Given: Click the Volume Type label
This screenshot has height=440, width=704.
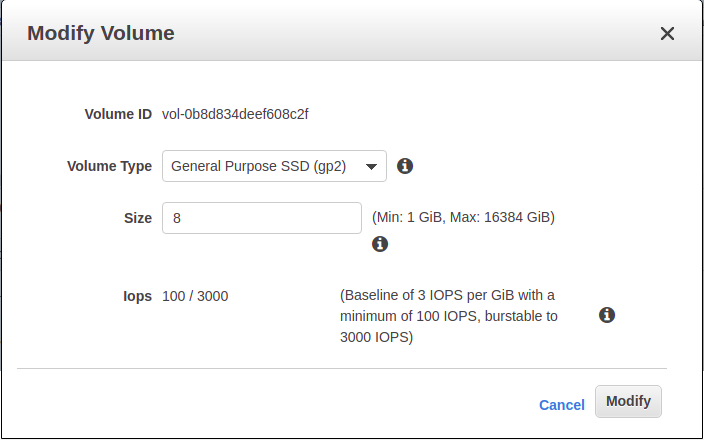Looking at the screenshot, I should click(110, 166).
